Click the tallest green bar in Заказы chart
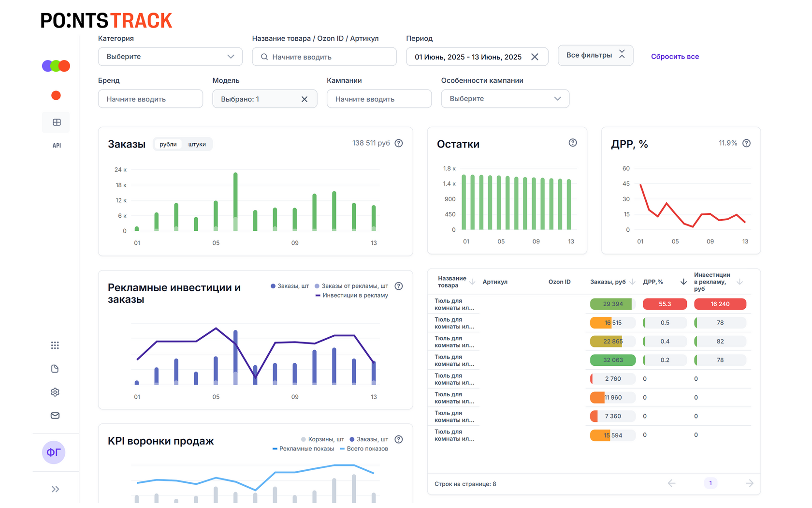 (x=235, y=201)
